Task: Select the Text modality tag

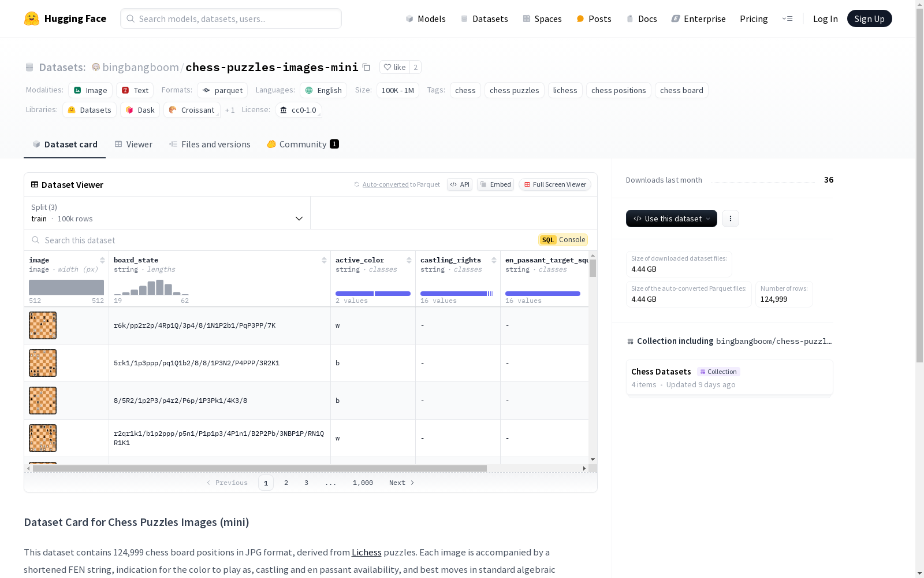Action: [x=135, y=90]
